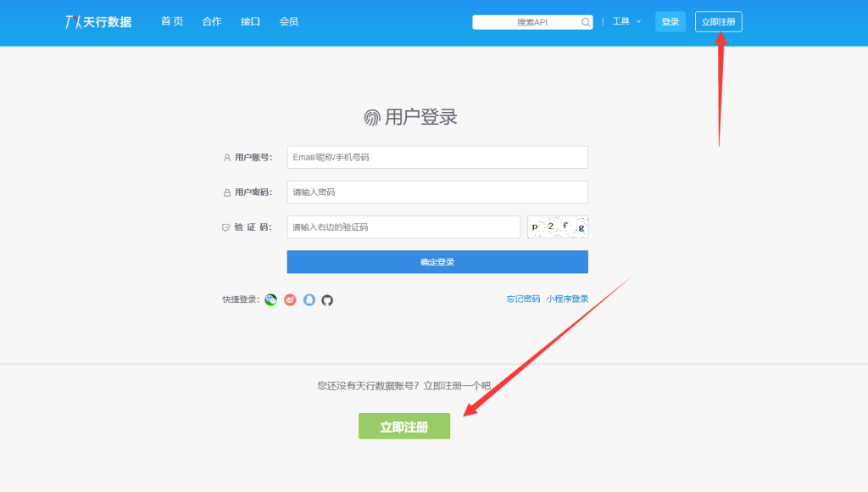The height and width of the screenshot is (492, 868).
Task: Open the 接口 menu item
Action: pyautogui.click(x=249, y=21)
